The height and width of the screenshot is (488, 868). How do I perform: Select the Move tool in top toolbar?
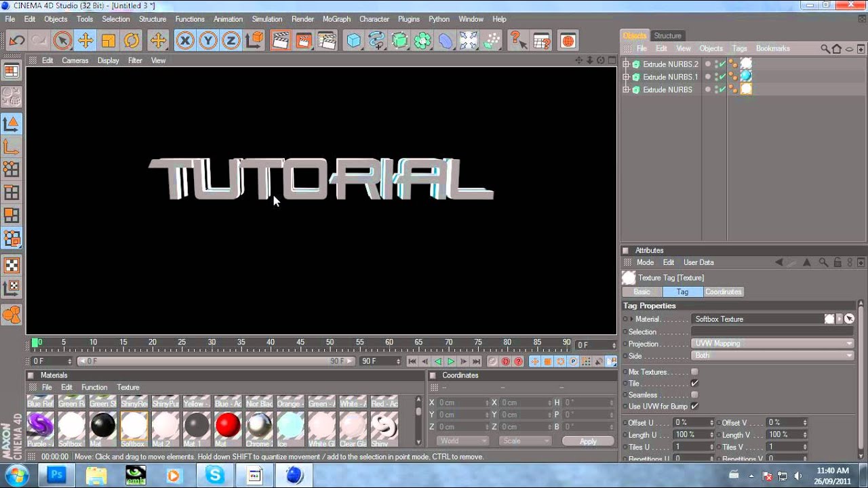(x=85, y=41)
